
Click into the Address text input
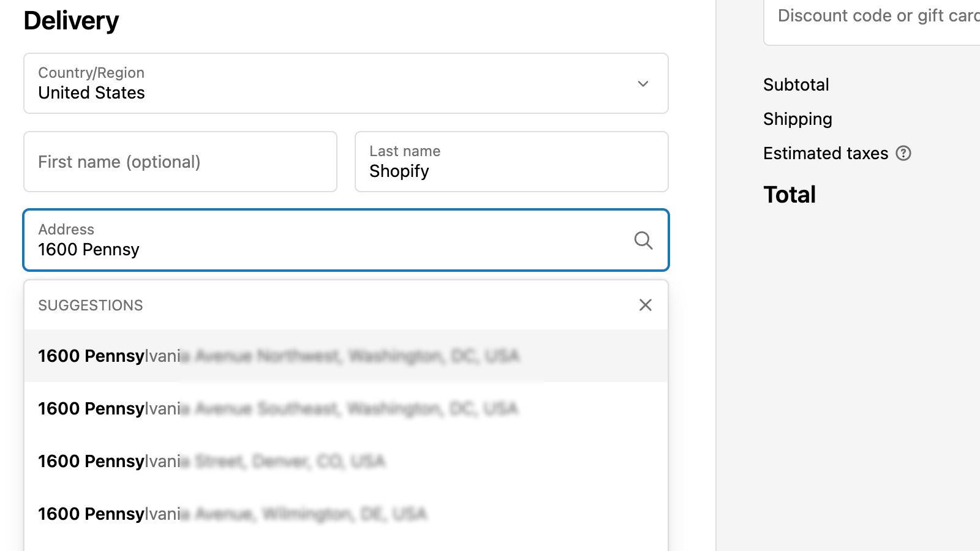[325, 250]
